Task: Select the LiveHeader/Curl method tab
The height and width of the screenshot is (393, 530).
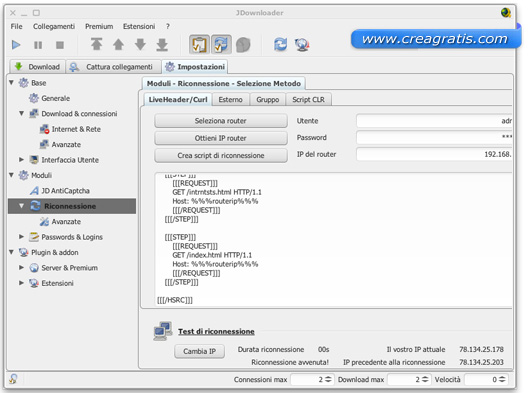Action: coord(178,100)
